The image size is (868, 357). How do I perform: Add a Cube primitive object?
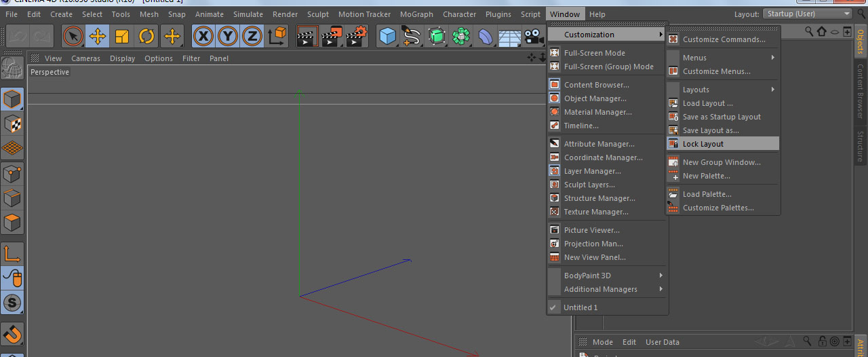[388, 36]
